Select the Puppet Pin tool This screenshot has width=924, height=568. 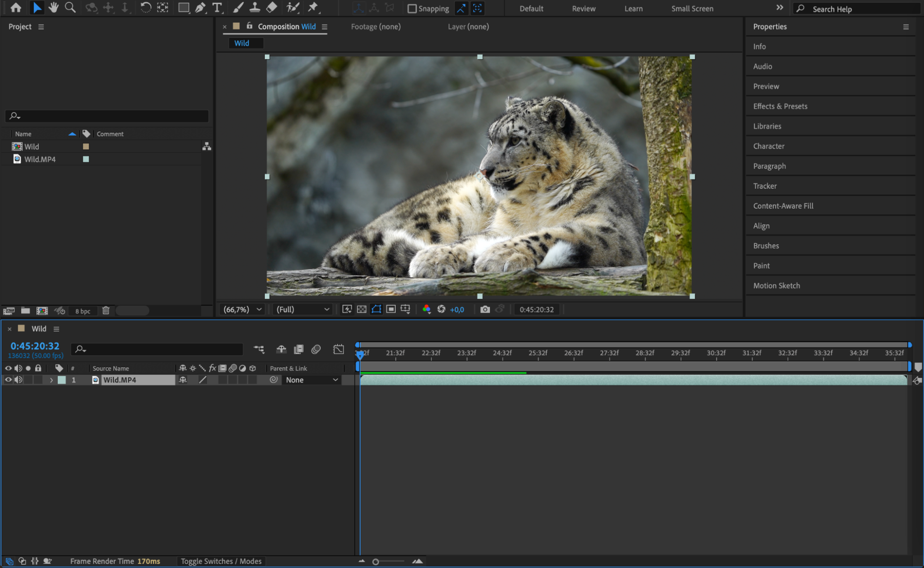click(313, 7)
